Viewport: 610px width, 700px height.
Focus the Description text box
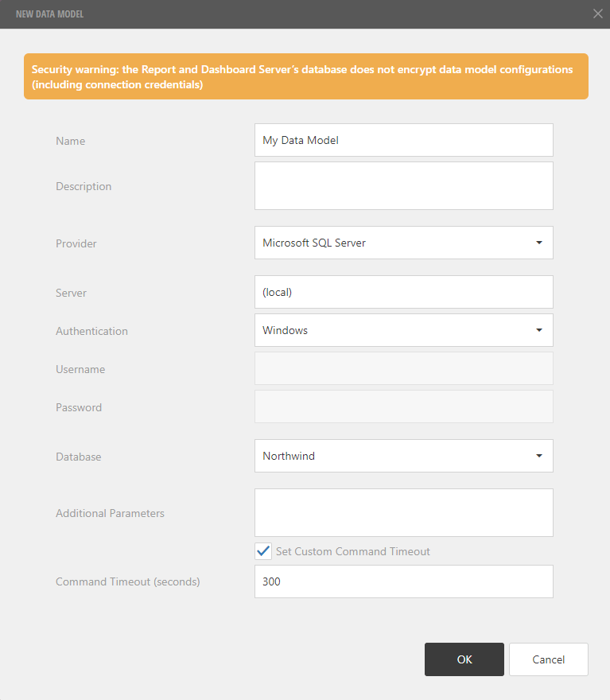pos(403,186)
